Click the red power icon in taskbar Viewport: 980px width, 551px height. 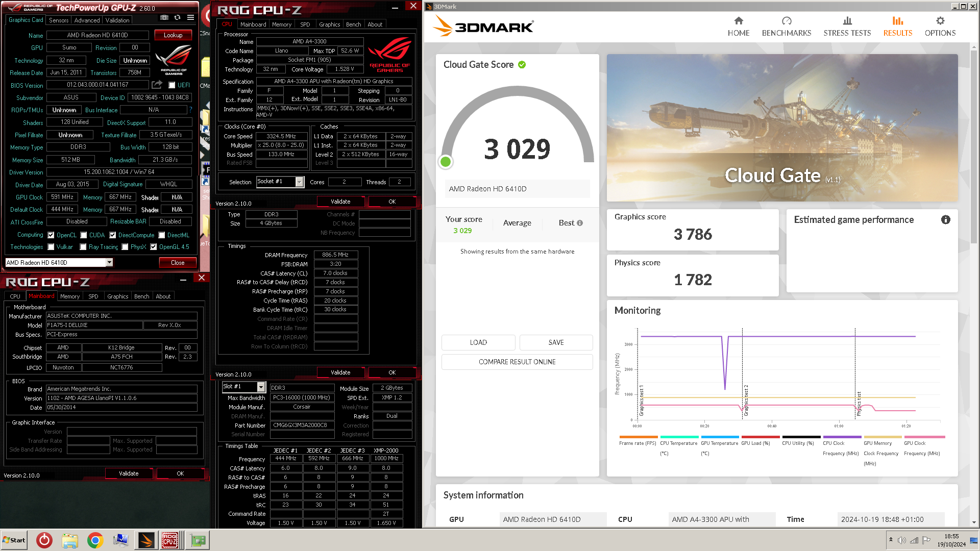[44, 540]
